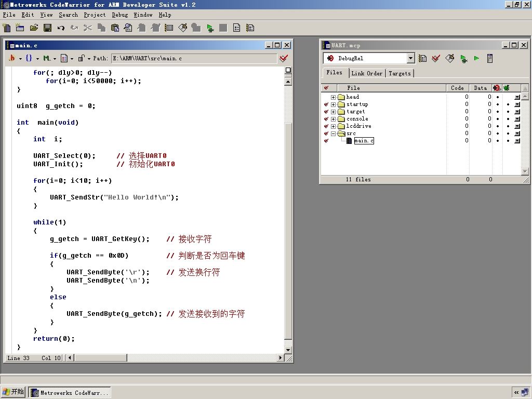The width and height of the screenshot is (532, 399).
Task: Toggle touch checkmark for main.c file
Action: [326, 141]
